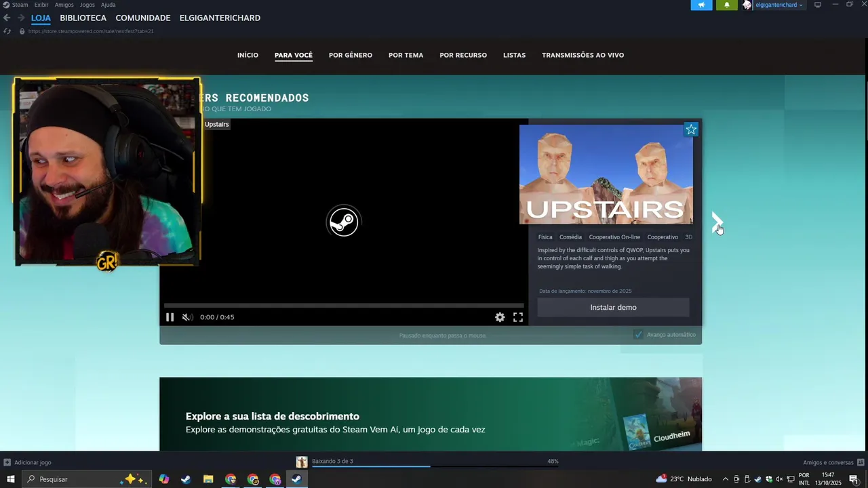The image size is (868, 488).
Task: Click the plus icon for Adicionar jogo
Action: coord(7,462)
